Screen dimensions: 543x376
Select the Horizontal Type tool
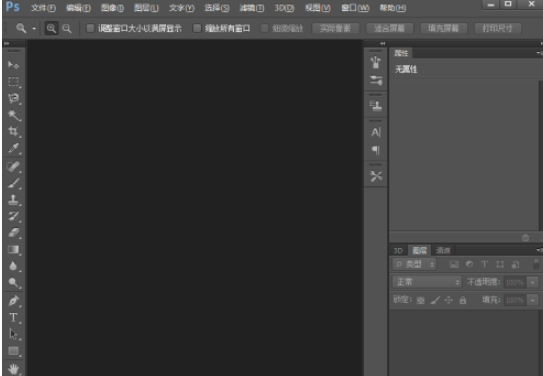pyautogui.click(x=13, y=317)
